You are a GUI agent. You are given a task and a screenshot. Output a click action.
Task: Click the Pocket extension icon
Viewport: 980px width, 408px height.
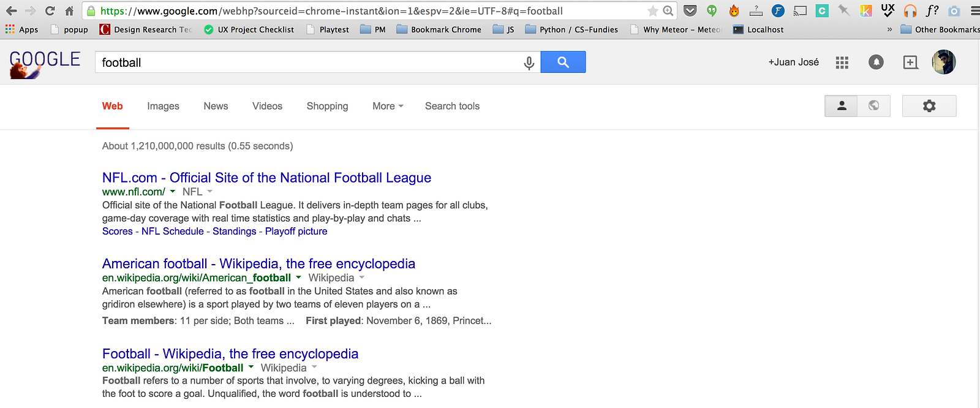(x=690, y=10)
